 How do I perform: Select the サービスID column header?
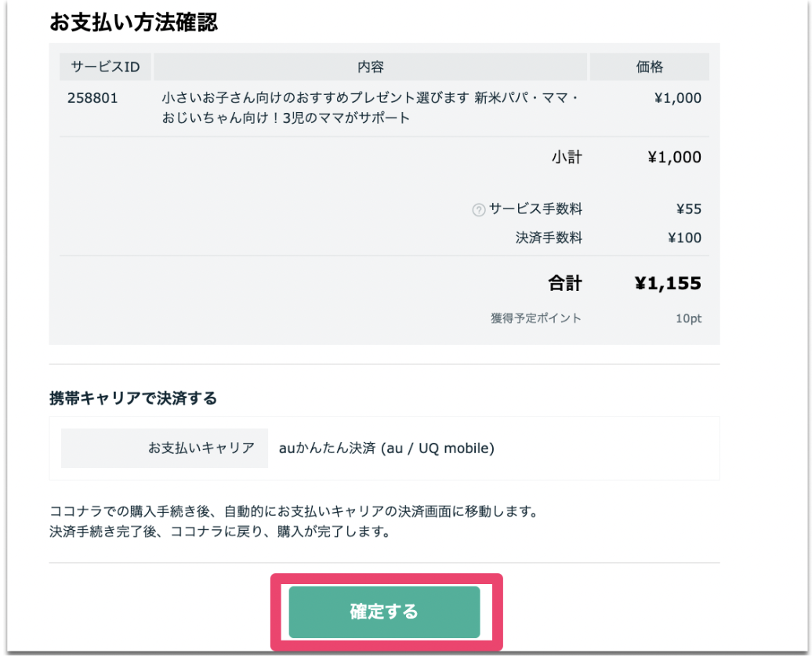(105, 67)
